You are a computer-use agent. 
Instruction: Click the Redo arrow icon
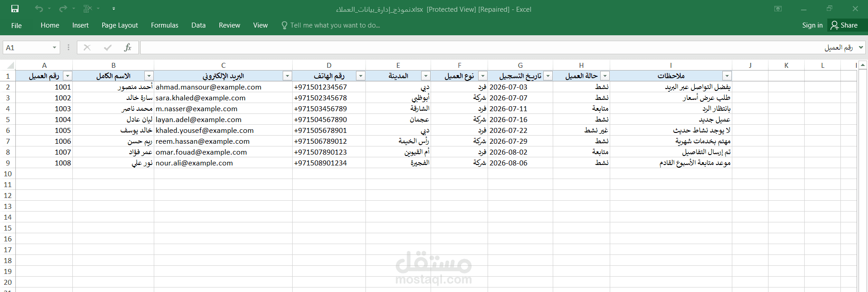(63, 9)
